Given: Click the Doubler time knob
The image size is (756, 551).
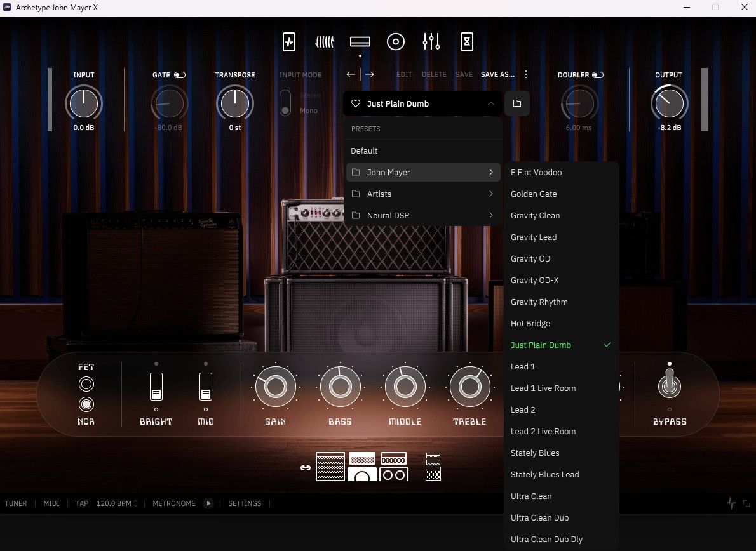Looking at the screenshot, I should pos(579,103).
